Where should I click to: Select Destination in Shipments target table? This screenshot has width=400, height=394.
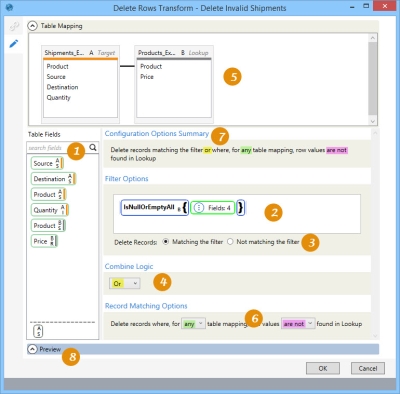click(62, 87)
